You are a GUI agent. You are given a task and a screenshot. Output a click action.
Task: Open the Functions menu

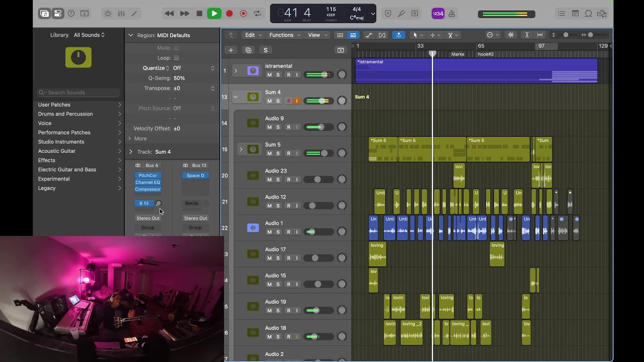pyautogui.click(x=285, y=35)
